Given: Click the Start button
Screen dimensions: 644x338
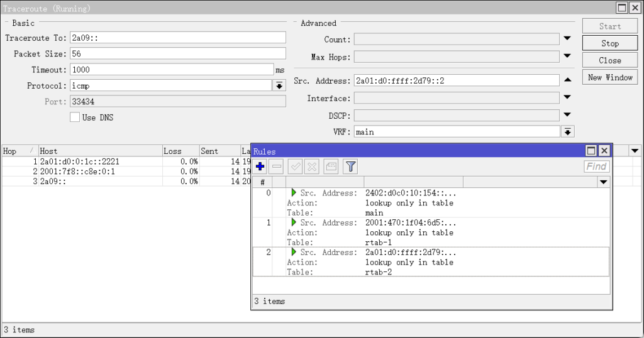Looking at the screenshot, I should tap(610, 26).
